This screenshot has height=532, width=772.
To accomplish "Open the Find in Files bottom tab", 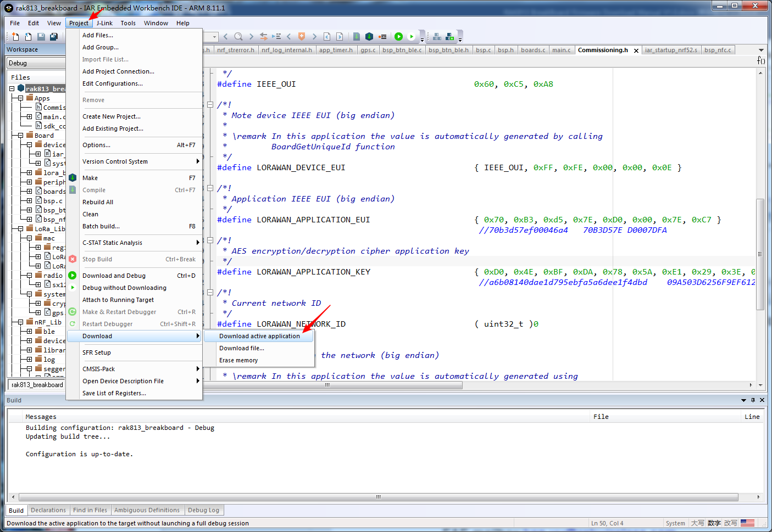I will (90, 510).
